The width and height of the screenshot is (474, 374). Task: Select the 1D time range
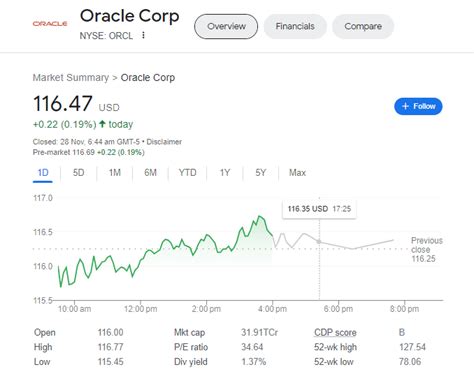[43, 173]
